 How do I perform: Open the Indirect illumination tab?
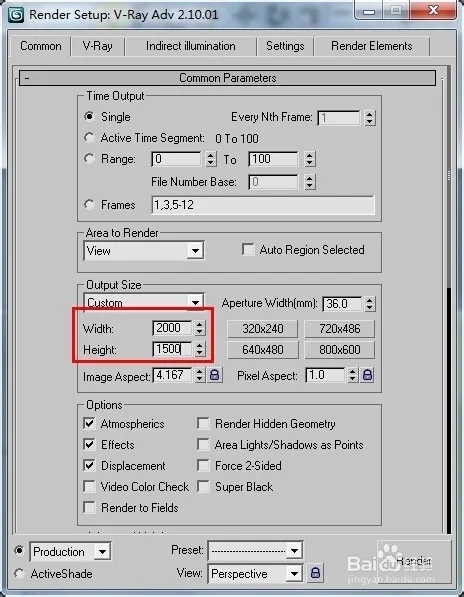pyautogui.click(x=190, y=46)
